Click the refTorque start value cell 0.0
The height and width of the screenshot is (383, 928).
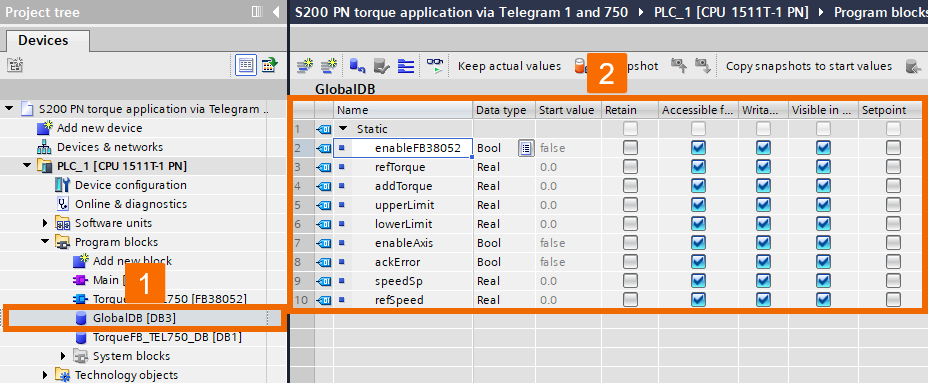tap(567, 167)
